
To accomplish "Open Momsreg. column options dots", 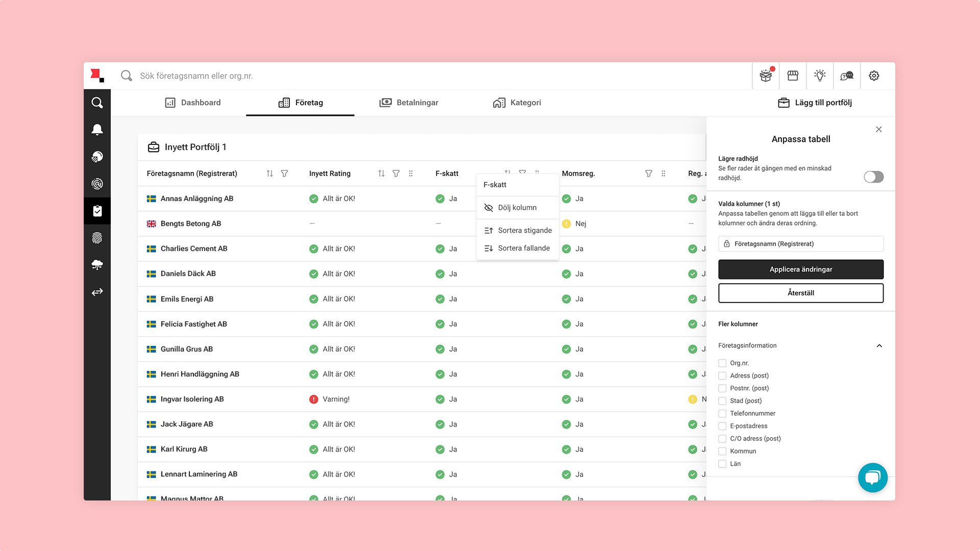I will [664, 173].
